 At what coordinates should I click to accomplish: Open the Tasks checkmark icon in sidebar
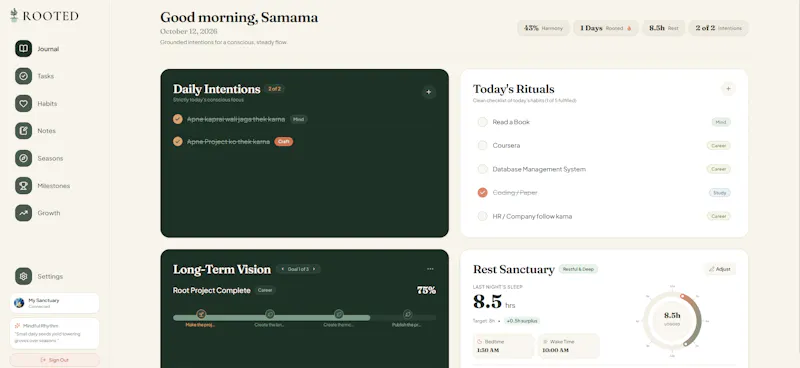coord(23,76)
